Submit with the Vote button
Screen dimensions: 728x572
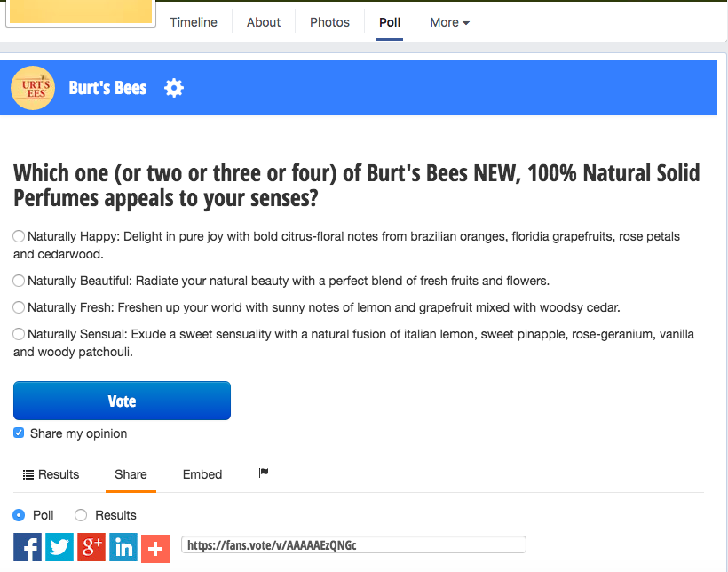123,401
